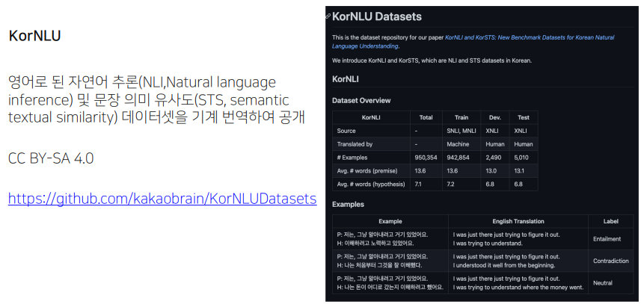Click the English Translation column header
The height and width of the screenshot is (304, 644).
(x=517, y=221)
